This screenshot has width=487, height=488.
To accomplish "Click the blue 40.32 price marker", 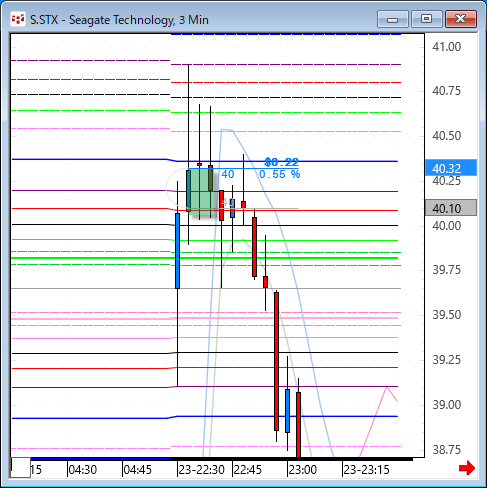I will coord(451,168).
